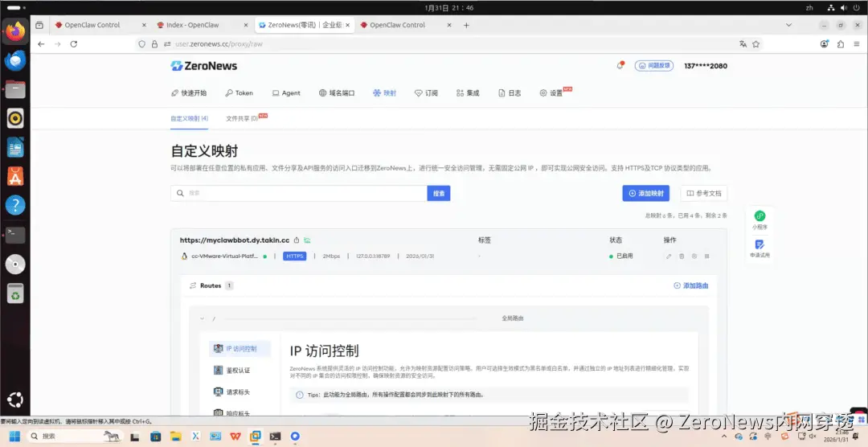This screenshot has height=447, width=868.
Task: Open a new browser tab
Action: click(466, 25)
